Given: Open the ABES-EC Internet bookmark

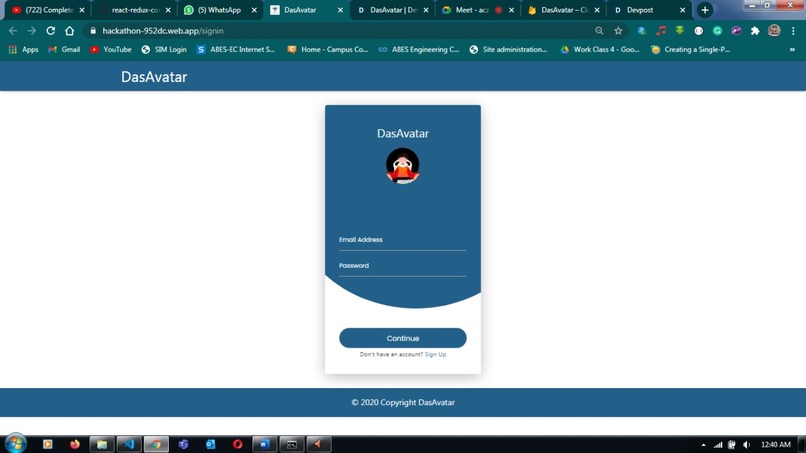Looking at the screenshot, I should [x=236, y=49].
